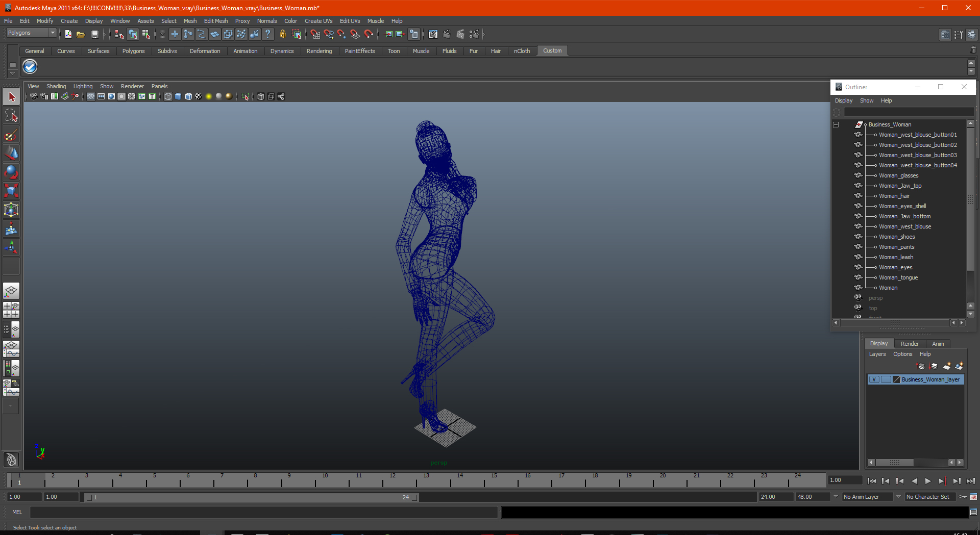Open animation preferences icon
Viewport: 980px width, 535px height.
[x=974, y=497]
